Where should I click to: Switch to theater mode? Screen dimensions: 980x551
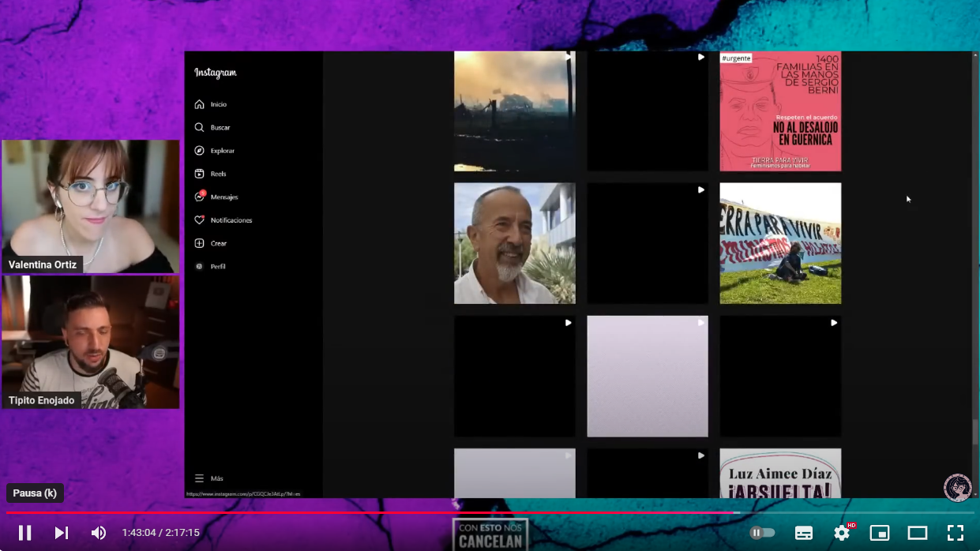[x=917, y=533]
